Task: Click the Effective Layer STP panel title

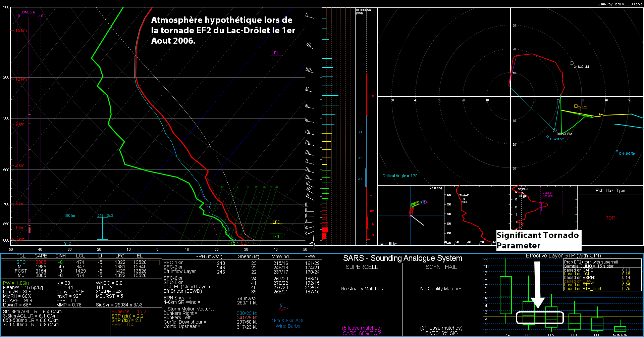Action: click(x=563, y=256)
